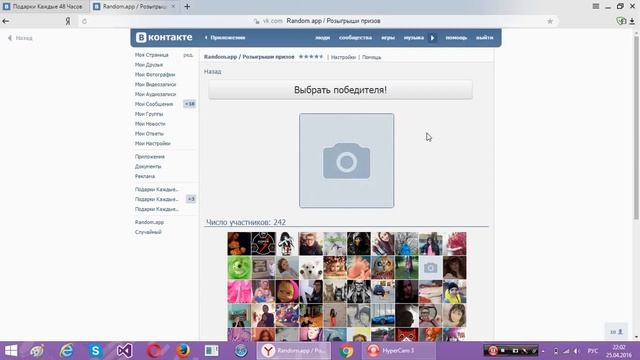Reload the page with the refresh icon
This screenshot has width=640, height=360.
[x=84, y=21]
